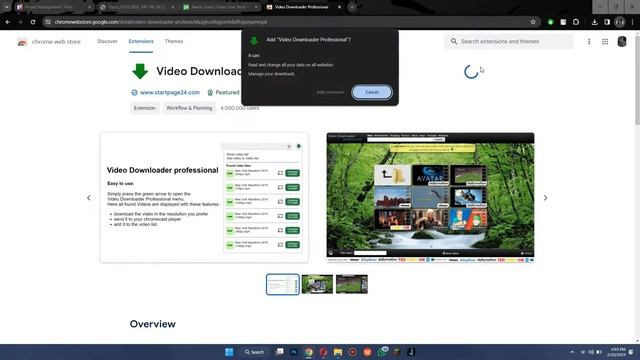Reload the page with the refresh icon
The width and height of the screenshot is (640, 360).
[33, 22]
